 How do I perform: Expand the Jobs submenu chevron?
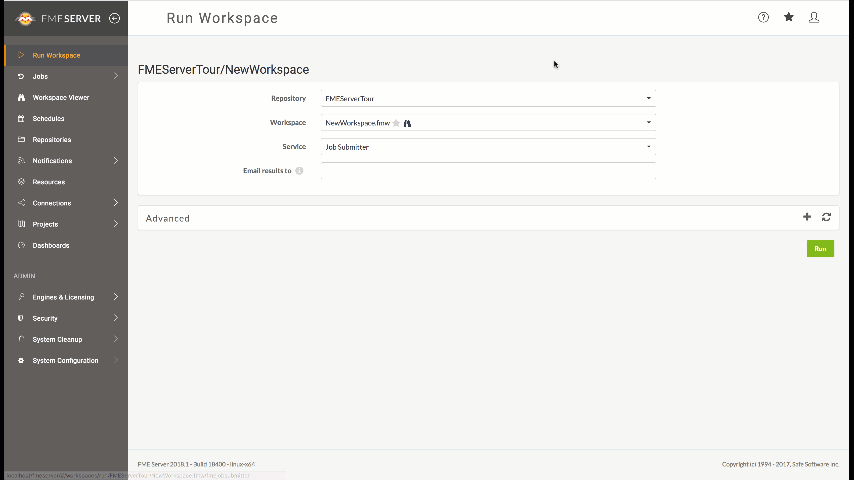coord(115,76)
